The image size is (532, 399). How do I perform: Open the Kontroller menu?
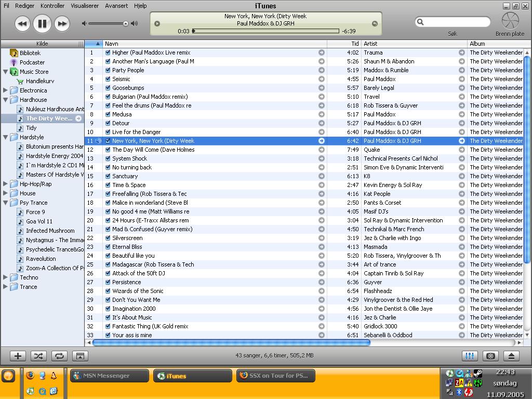(52, 6)
